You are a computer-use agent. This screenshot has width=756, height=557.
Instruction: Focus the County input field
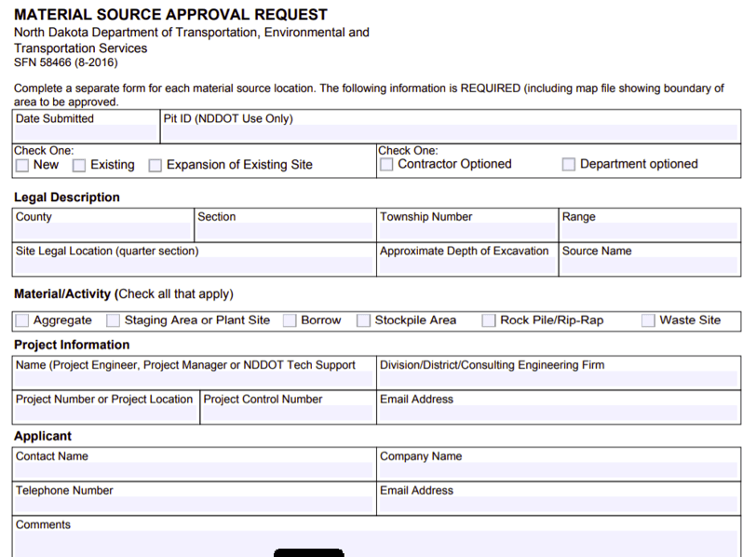click(102, 231)
